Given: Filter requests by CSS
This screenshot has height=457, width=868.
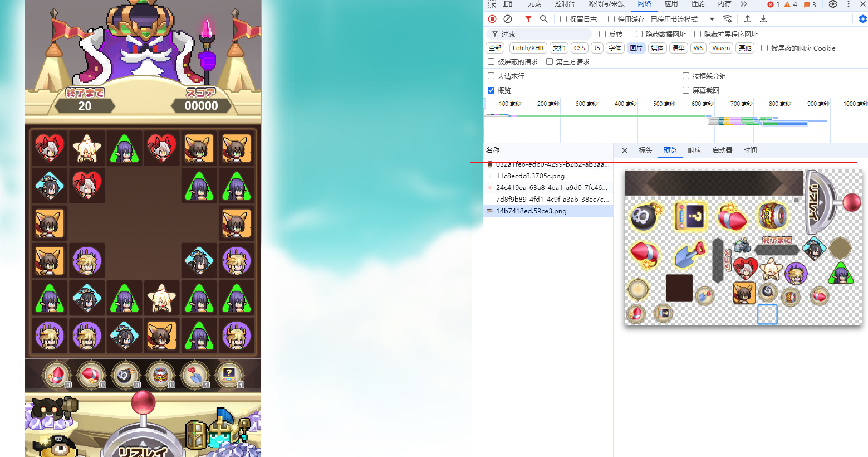Looking at the screenshot, I should (580, 48).
